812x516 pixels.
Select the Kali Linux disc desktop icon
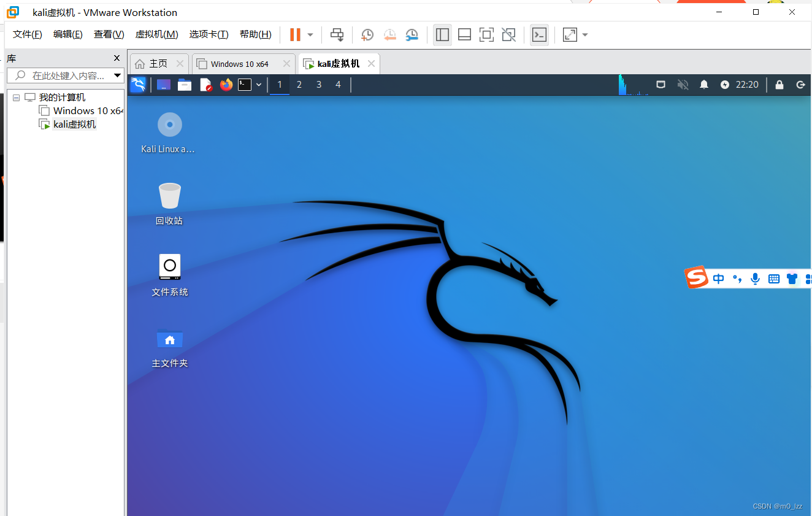point(168,133)
